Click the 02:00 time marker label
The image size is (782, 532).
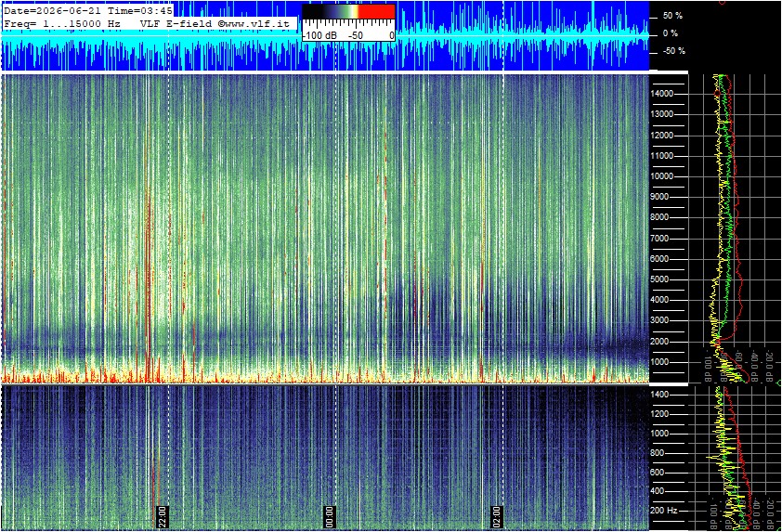[496, 516]
